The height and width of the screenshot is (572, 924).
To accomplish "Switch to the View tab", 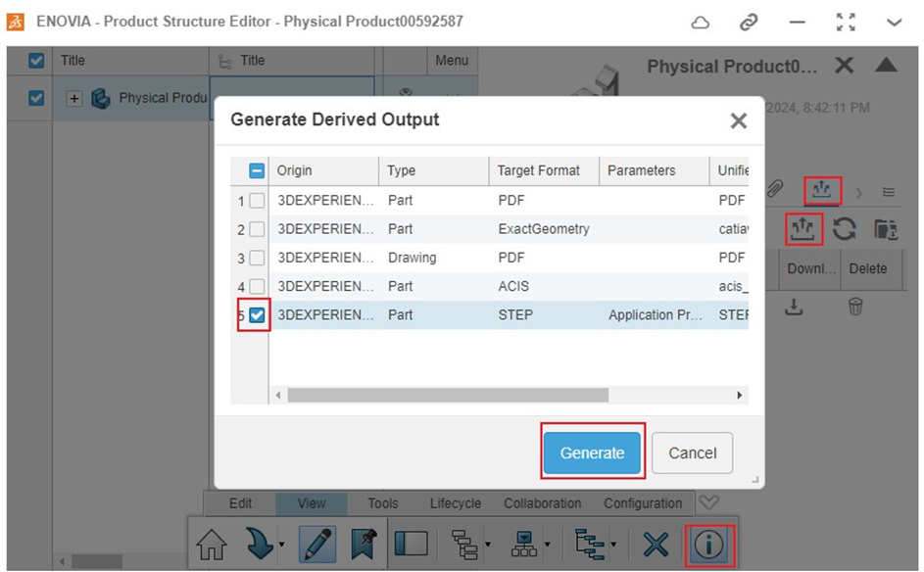I will coord(312,503).
